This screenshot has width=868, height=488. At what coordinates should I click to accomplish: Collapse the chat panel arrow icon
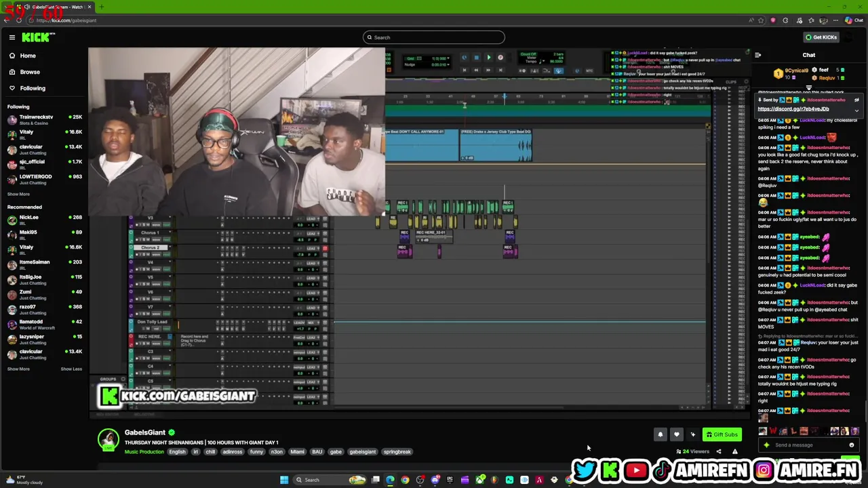(x=757, y=55)
